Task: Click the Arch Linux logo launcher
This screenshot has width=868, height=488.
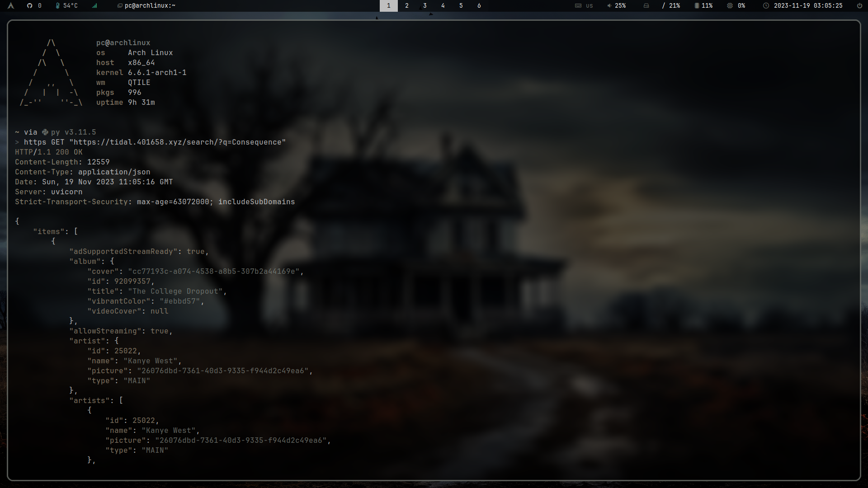Action: 11,6
